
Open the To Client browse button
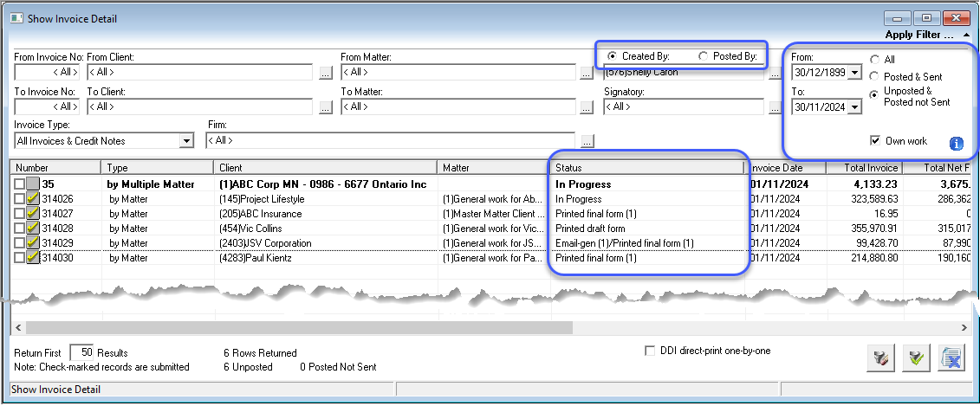tap(326, 107)
